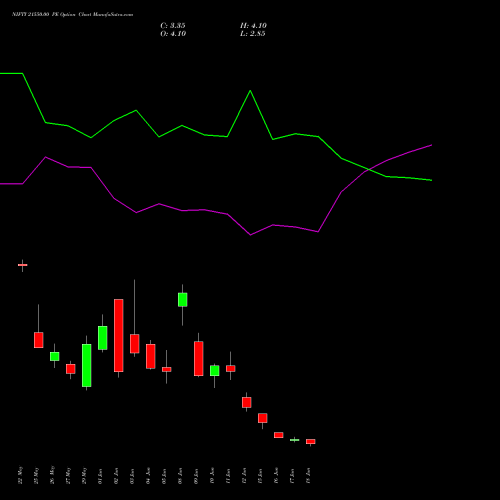
Task: Click the open value O: 4.10
Action: click(173, 34)
